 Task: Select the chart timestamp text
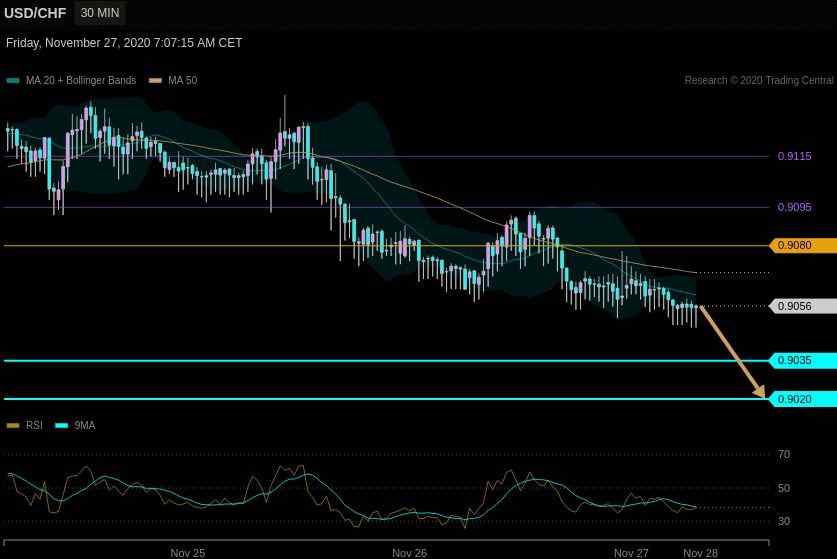tap(124, 43)
